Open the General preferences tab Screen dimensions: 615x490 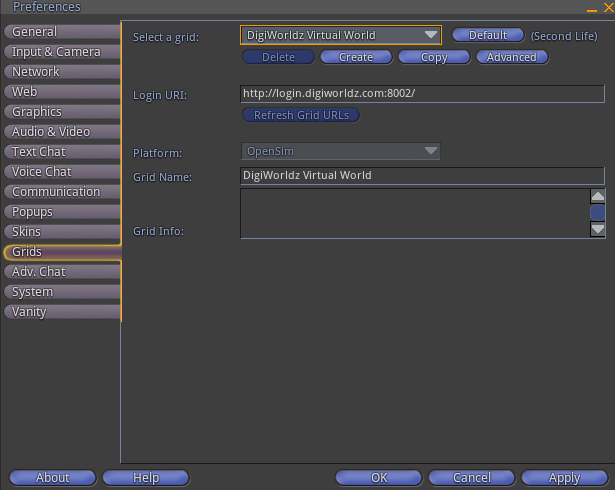coord(62,32)
